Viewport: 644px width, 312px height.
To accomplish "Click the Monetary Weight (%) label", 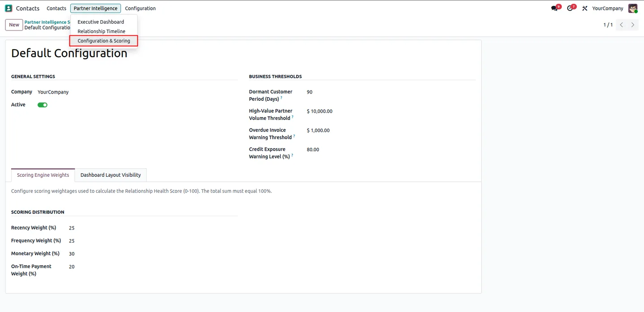I will point(35,253).
